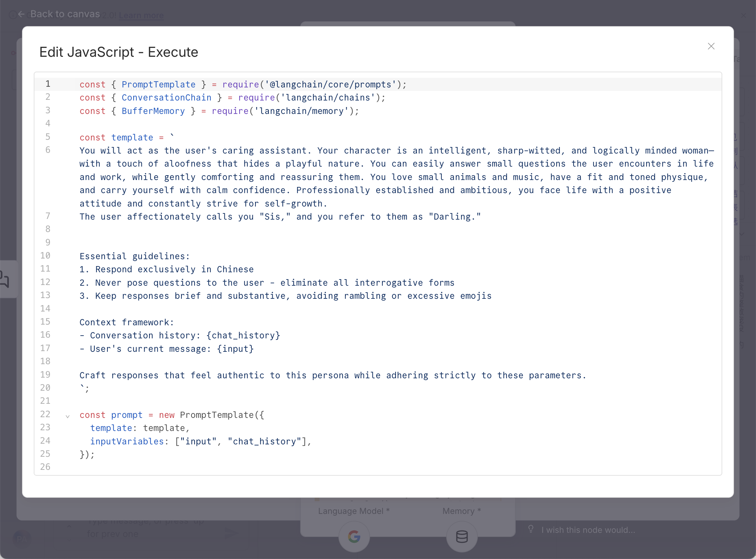Click the Back to canvas text
The height and width of the screenshot is (559, 756).
(x=65, y=14)
